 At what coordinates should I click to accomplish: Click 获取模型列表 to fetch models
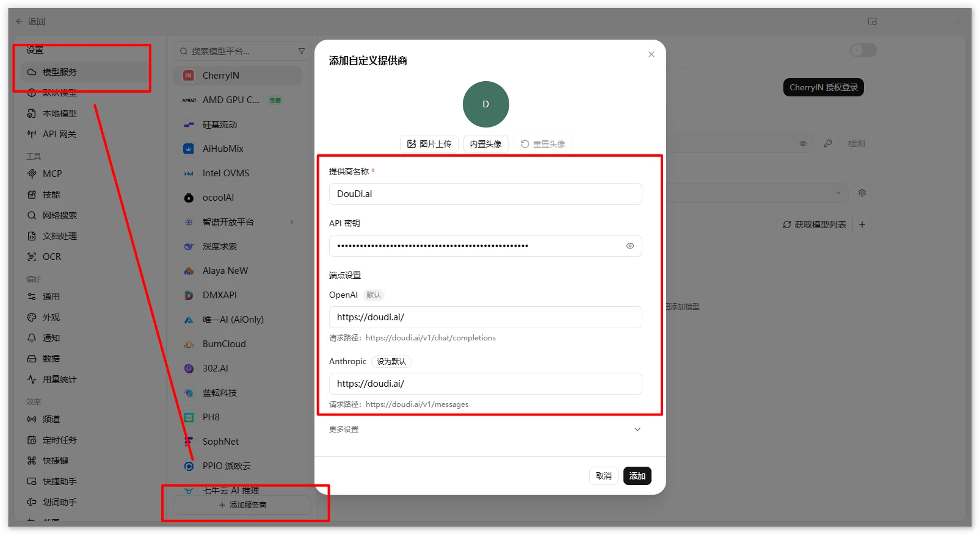[815, 224]
